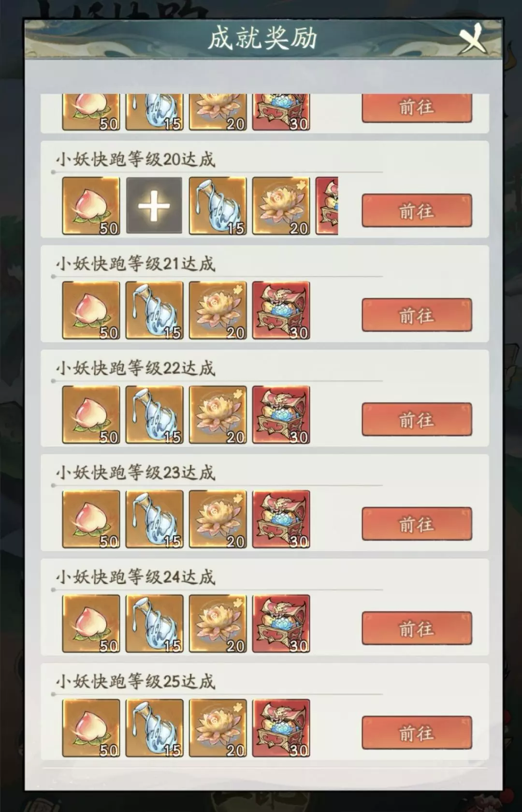Click 前往 button for level 21 achievement
This screenshot has width=522, height=812.
(417, 315)
